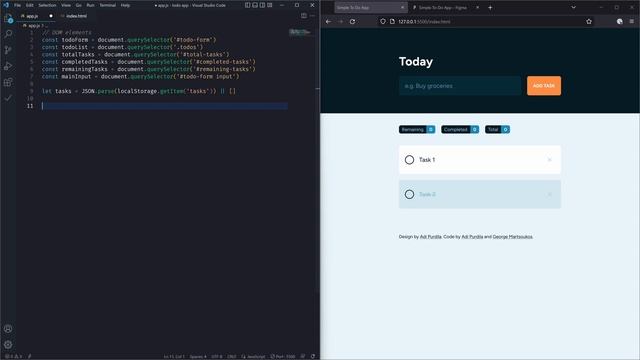Open the Explorer view in VS Code

8,18
